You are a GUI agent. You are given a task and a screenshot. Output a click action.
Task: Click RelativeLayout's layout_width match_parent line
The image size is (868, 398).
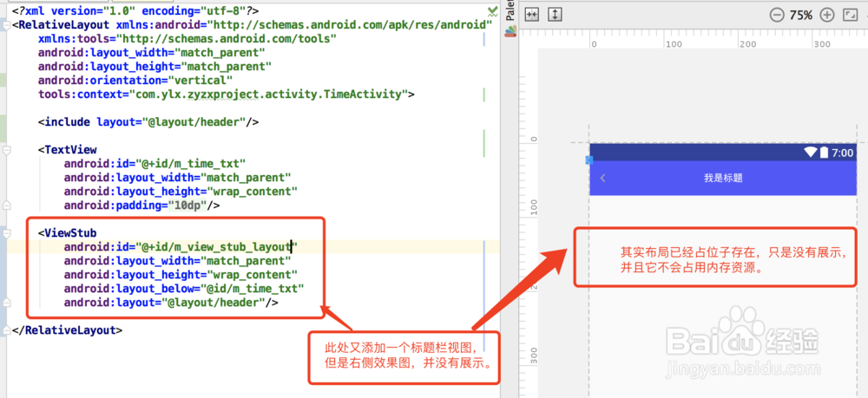pyautogui.click(x=152, y=53)
